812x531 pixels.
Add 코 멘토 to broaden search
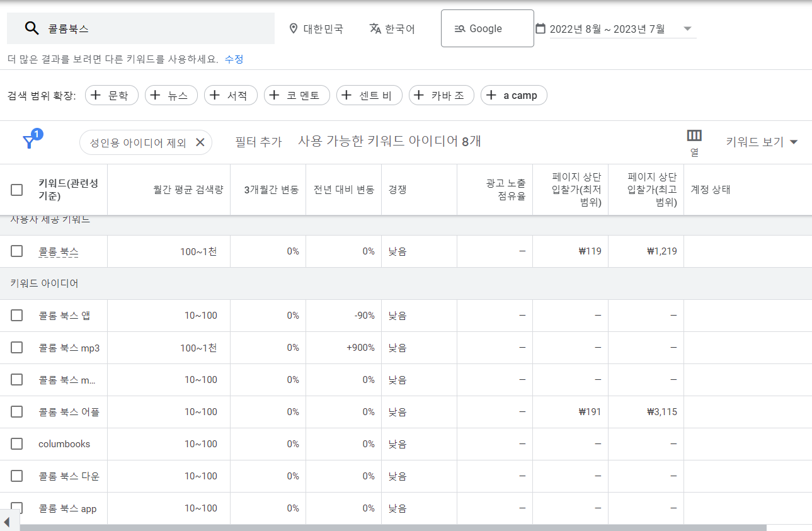297,95
